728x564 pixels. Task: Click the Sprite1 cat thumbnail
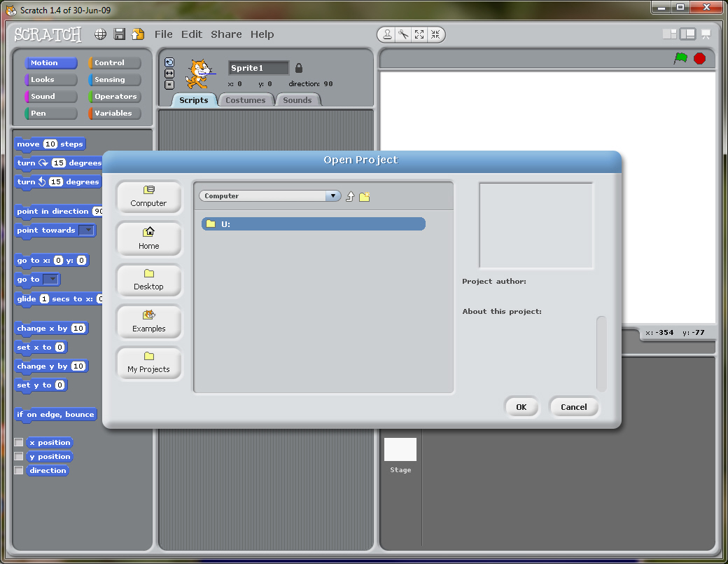coord(199,74)
